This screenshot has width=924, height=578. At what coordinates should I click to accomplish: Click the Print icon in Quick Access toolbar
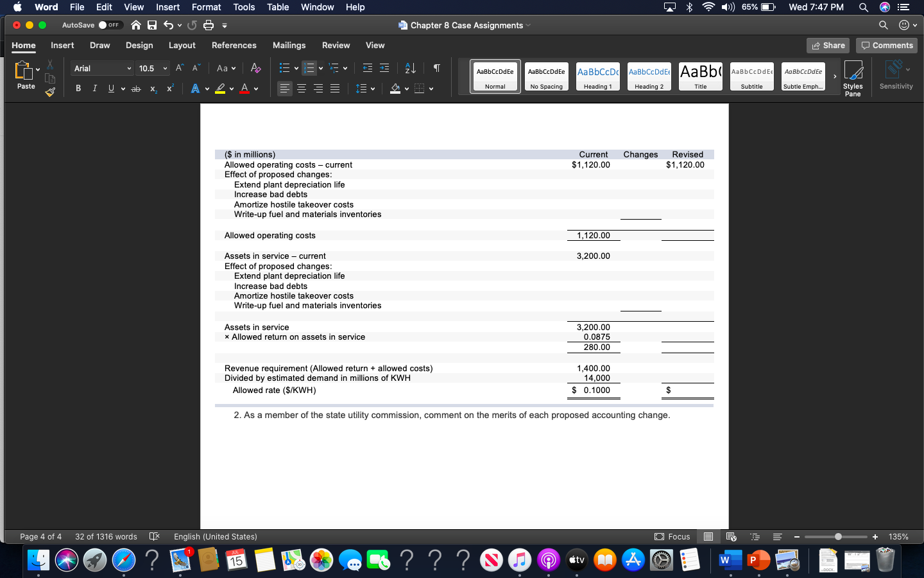click(209, 24)
